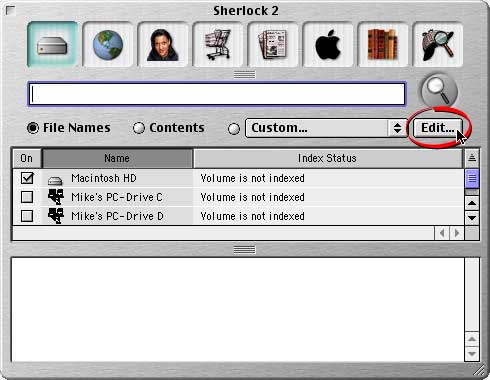Click the Mike's PC-Drive D network icon

[55, 216]
